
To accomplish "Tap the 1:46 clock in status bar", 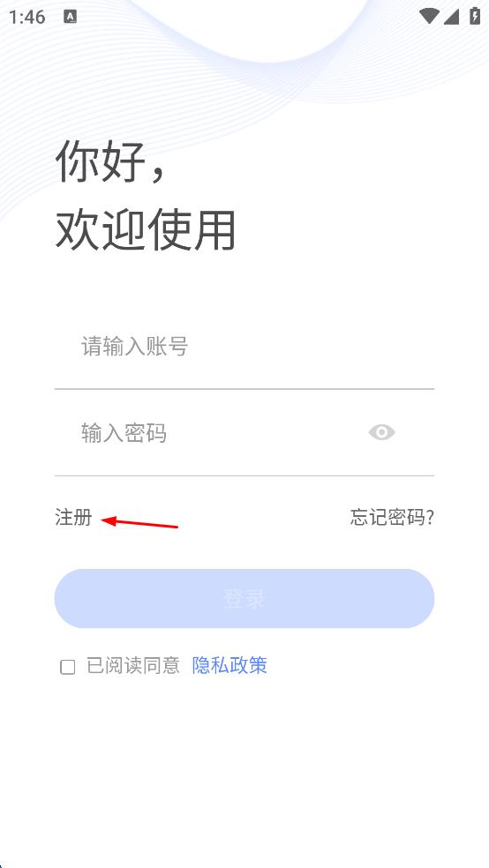I will 26,17.
